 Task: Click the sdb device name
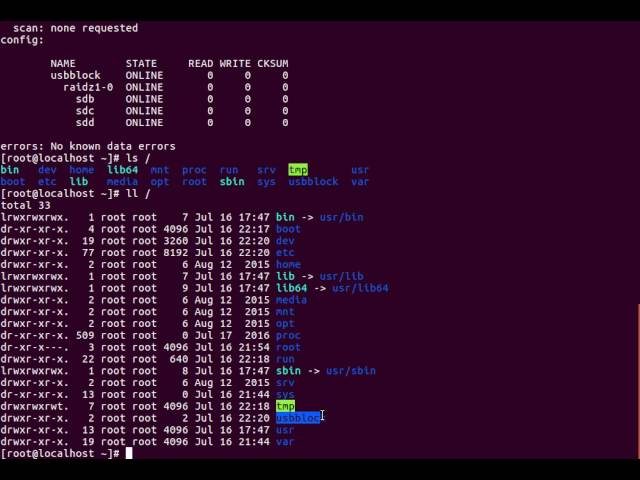click(x=85, y=99)
